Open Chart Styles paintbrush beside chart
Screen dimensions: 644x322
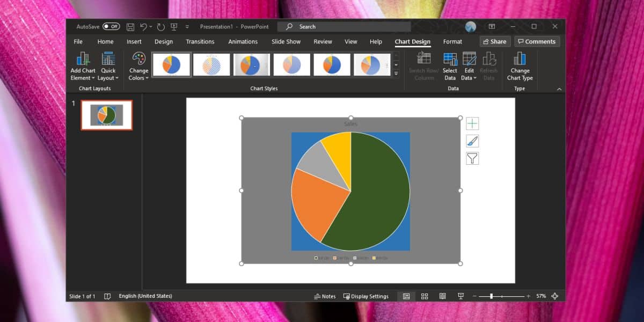(x=472, y=141)
